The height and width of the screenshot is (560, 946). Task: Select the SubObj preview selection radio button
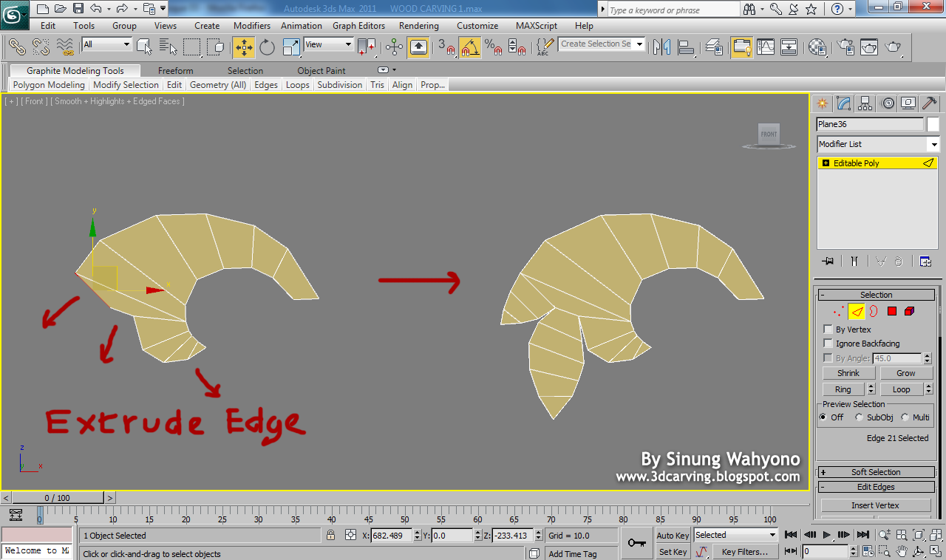coord(860,417)
